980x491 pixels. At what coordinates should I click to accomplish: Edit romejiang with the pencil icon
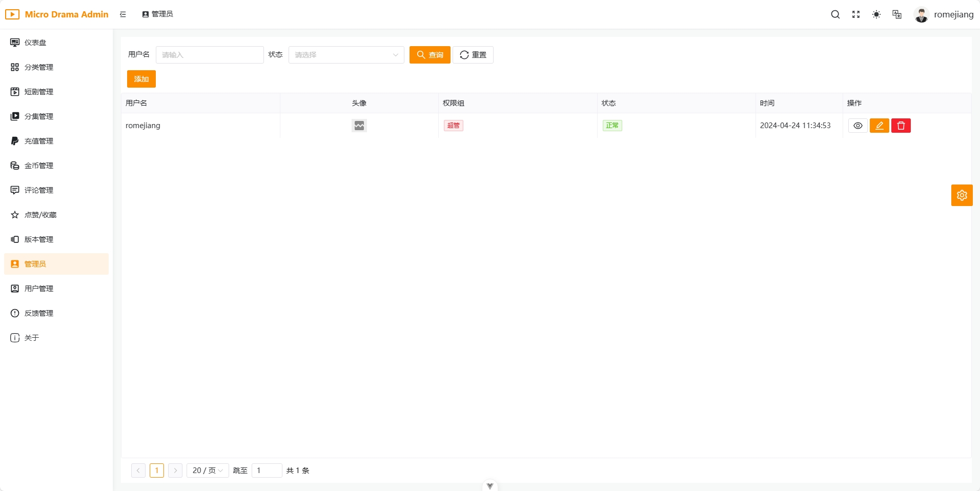(880, 126)
